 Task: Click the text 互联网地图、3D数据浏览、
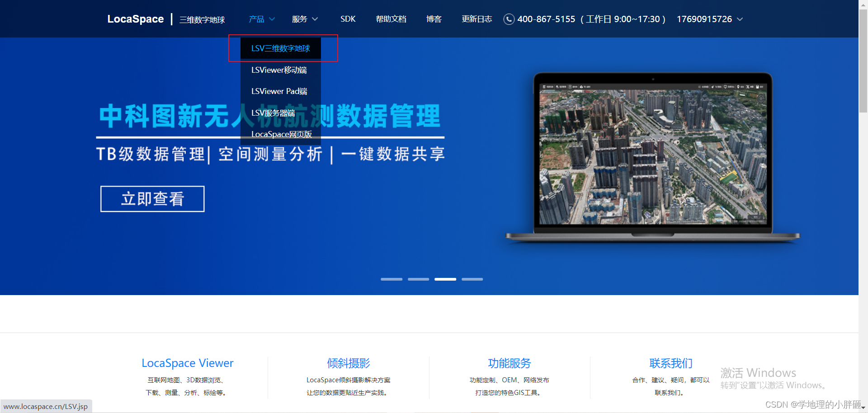pos(186,380)
